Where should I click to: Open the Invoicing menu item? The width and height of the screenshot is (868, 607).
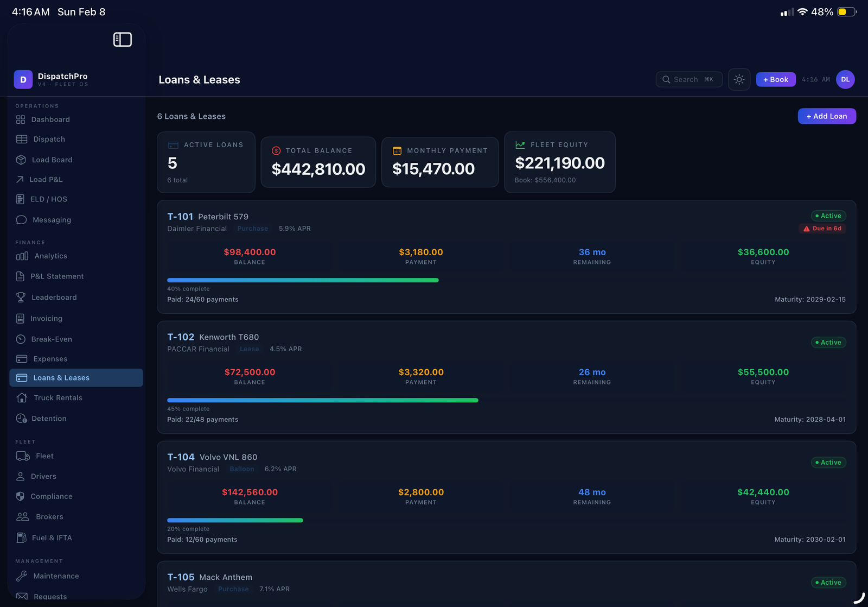click(x=46, y=319)
